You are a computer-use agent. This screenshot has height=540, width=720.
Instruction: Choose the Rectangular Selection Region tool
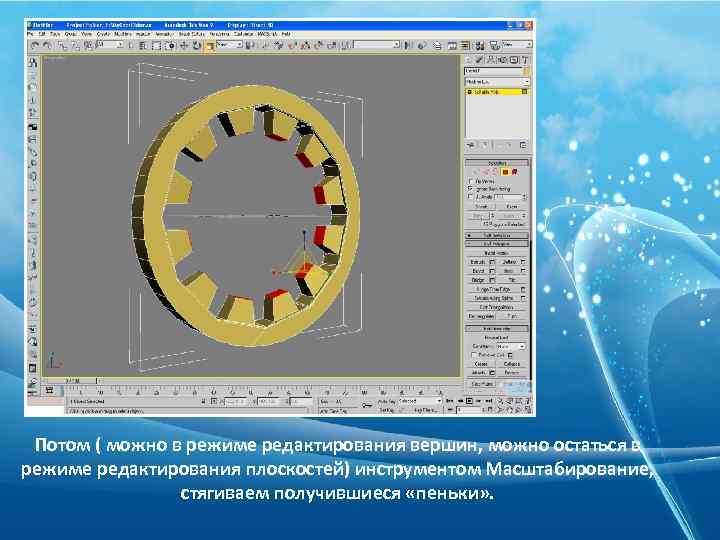(157, 45)
